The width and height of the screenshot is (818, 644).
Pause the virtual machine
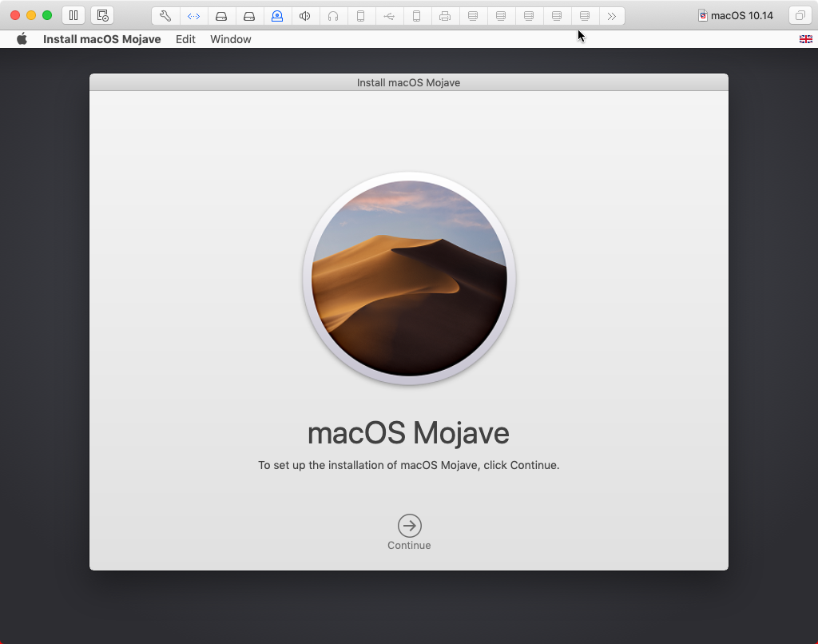(x=73, y=14)
